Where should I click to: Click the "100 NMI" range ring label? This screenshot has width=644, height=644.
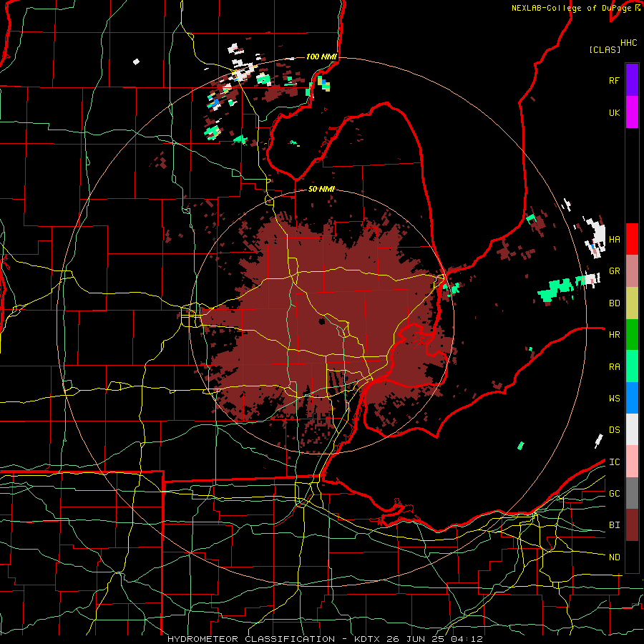point(321,57)
